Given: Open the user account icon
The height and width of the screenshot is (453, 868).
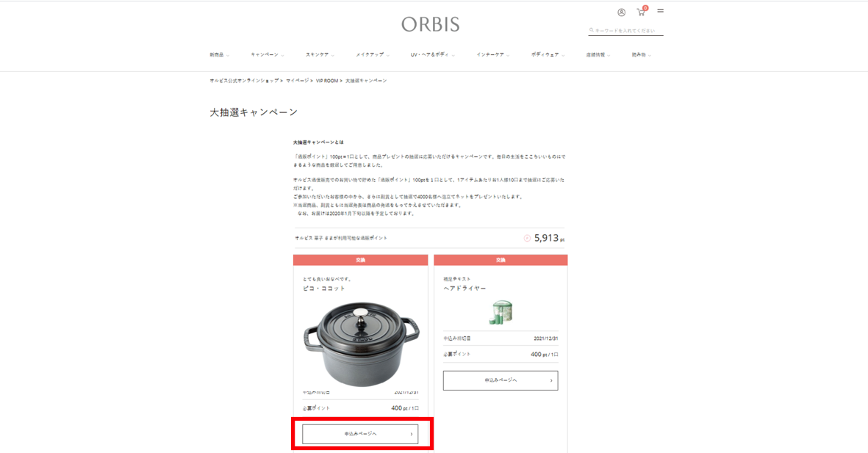Looking at the screenshot, I should [621, 12].
